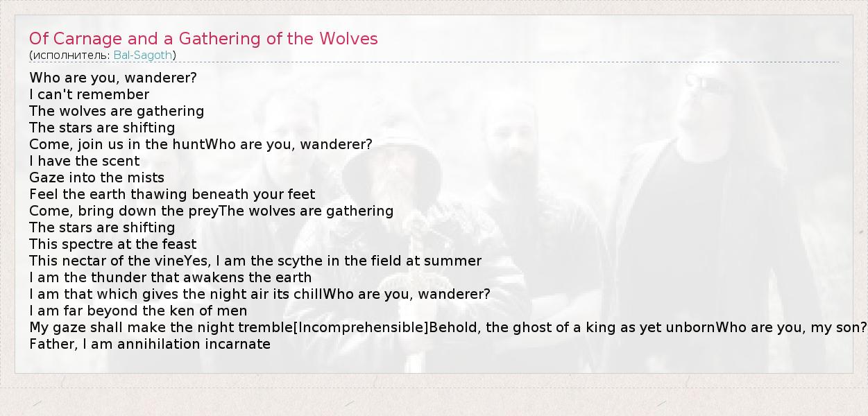Click 'I am the thunder that awakens the earth'
Viewport: 868px width, 416px height.
pos(171,277)
